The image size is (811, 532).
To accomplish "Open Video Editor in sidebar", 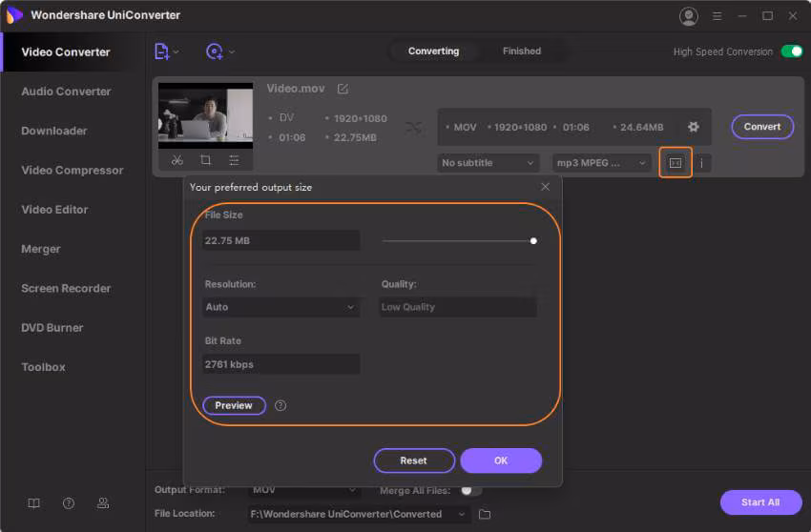I will pos(54,210).
